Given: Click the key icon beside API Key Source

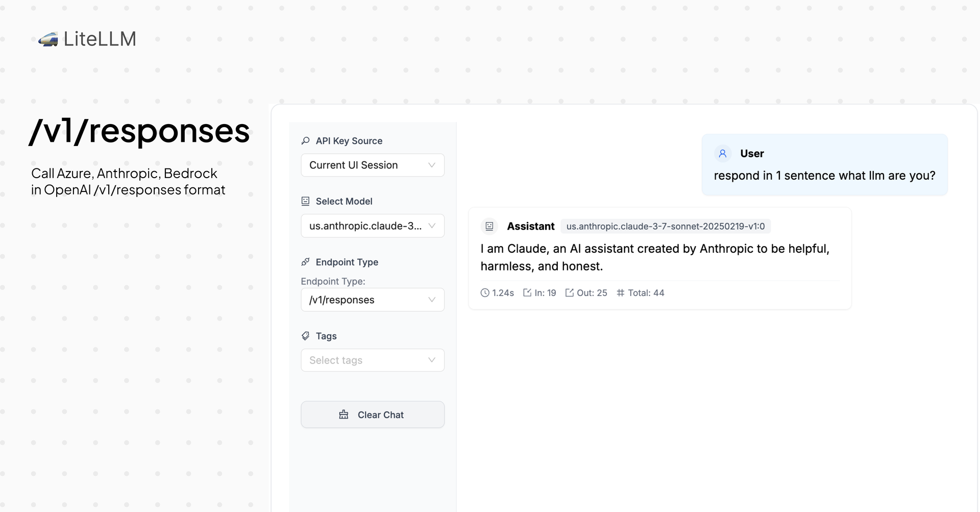Looking at the screenshot, I should 305,141.
